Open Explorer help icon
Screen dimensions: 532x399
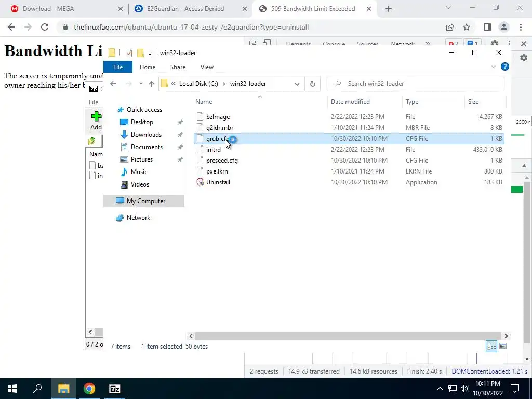click(505, 67)
